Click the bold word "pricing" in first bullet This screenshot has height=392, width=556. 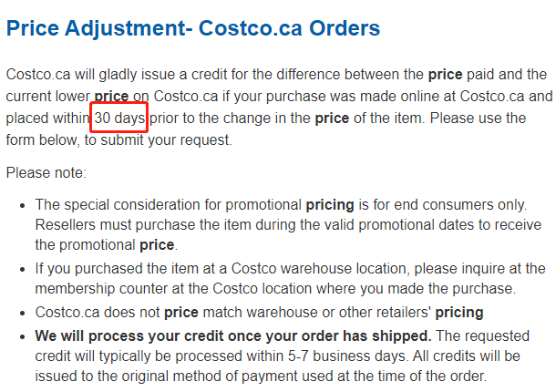coord(330,205)
